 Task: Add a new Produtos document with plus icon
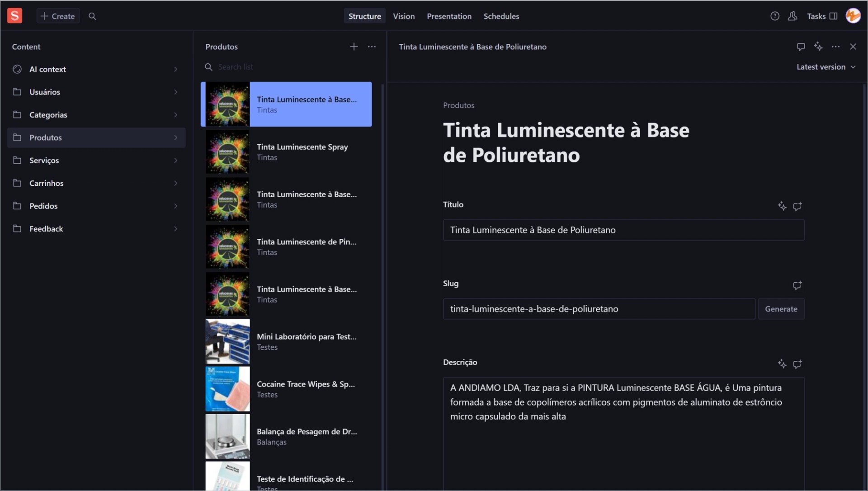[354, 47]
